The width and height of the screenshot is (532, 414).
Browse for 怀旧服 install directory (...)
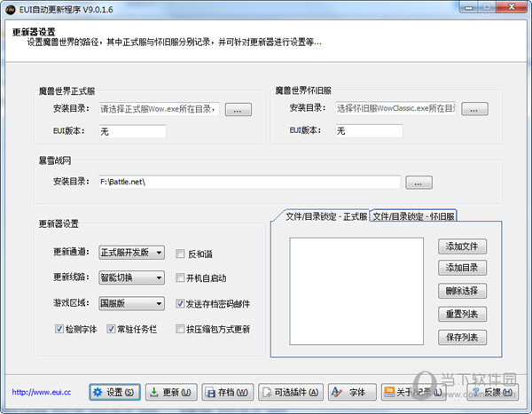click(474, 109)
